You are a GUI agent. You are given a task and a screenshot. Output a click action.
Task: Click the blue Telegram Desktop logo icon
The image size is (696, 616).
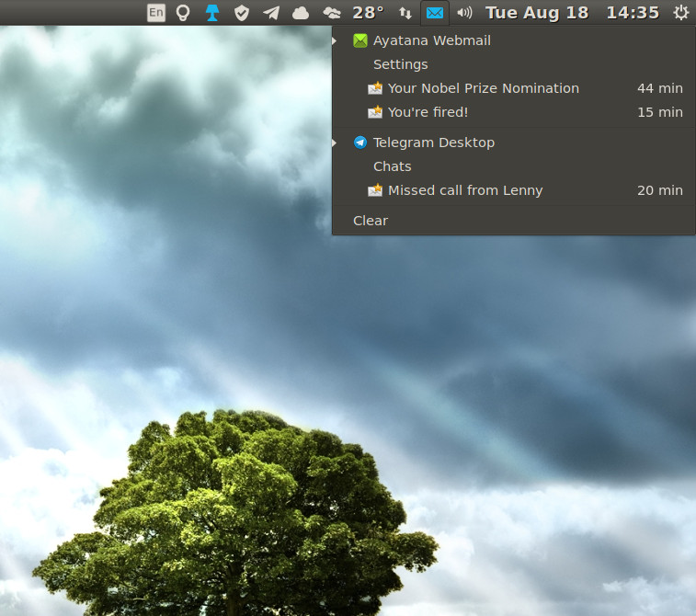(360, 143)
